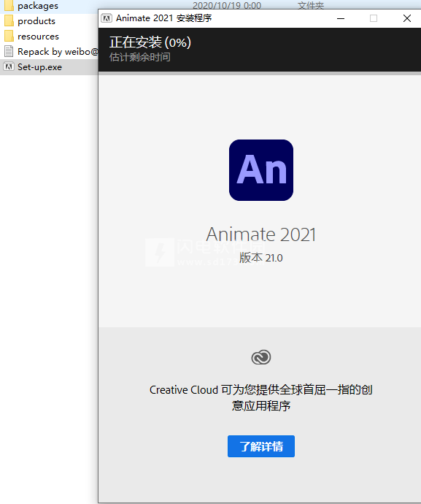The height and width of the screenshot is (504, 421).
Task: Click the Creative Cloud promotional description text
Action: pyautogui.click(x=260, y=397)
